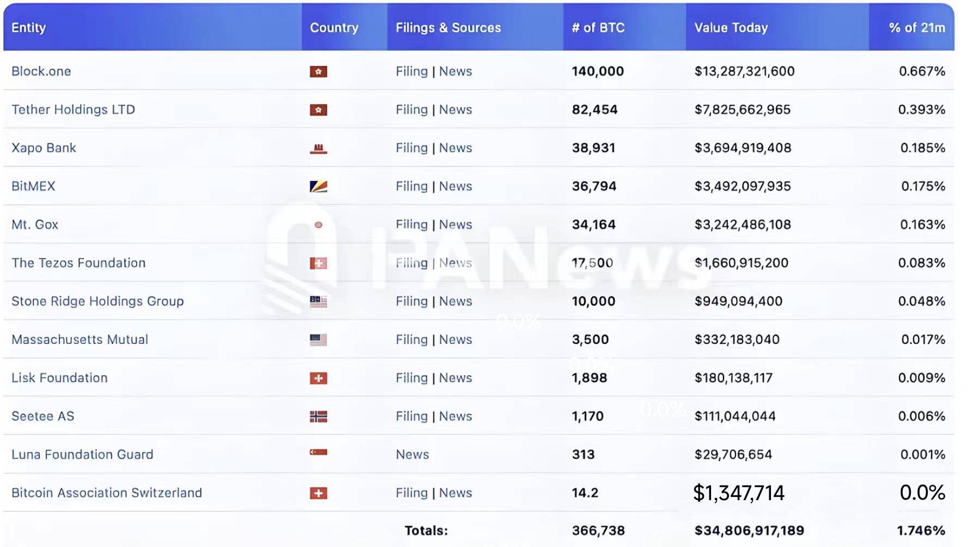Click the Gibraltar flag in Xapo Bank row
This screenshot has height=547, width=980.
point(318,148)
